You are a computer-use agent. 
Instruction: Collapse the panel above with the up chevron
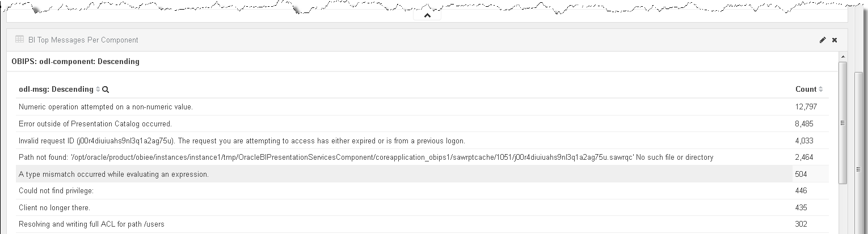click(428, 16)
